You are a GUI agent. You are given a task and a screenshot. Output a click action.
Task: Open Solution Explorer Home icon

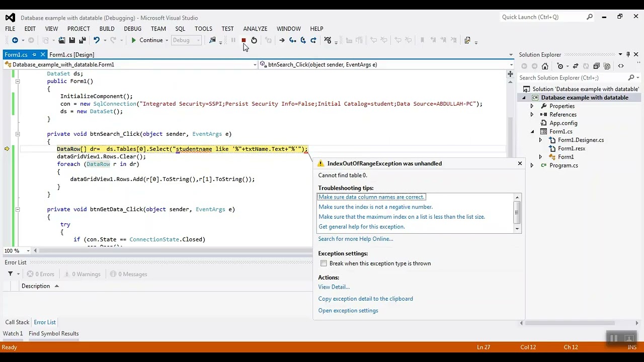pos(545,66)
